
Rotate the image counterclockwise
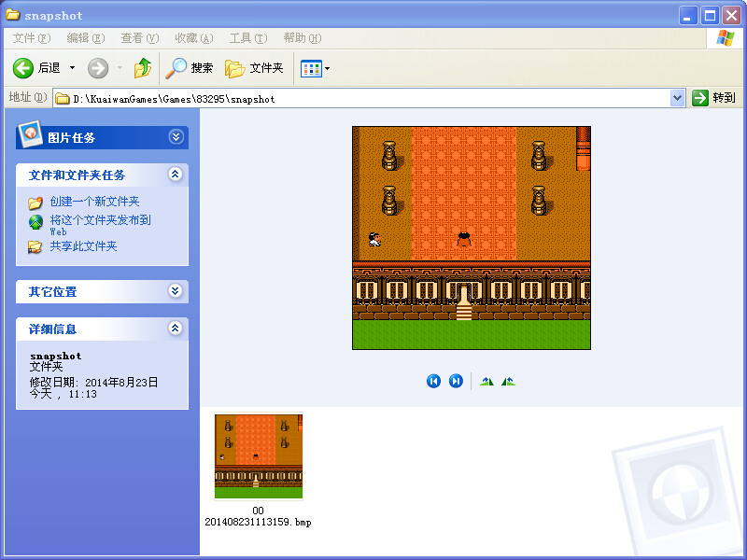click(508, 381)
